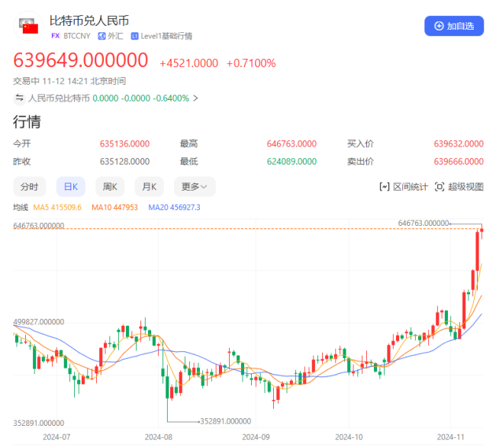Click the BTCCNY ticker symbol text
The image size is (496, 448).
click(77, 36)
